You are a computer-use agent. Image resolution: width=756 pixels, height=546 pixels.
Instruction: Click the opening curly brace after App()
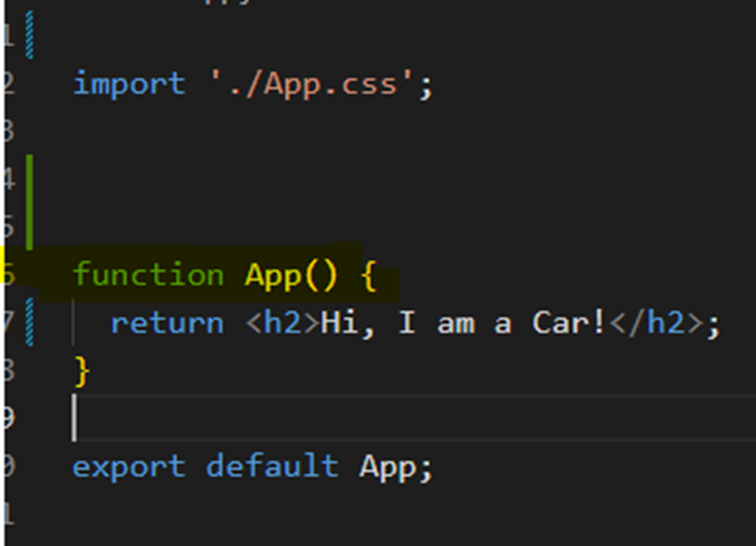[369, 275]
